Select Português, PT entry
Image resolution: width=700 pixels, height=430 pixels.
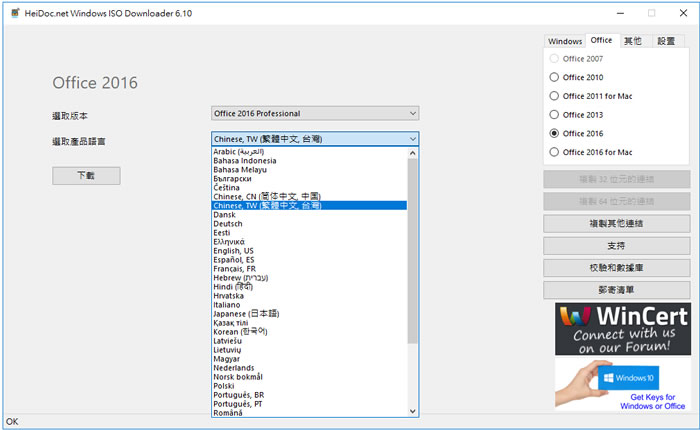[x=309, y=404]
